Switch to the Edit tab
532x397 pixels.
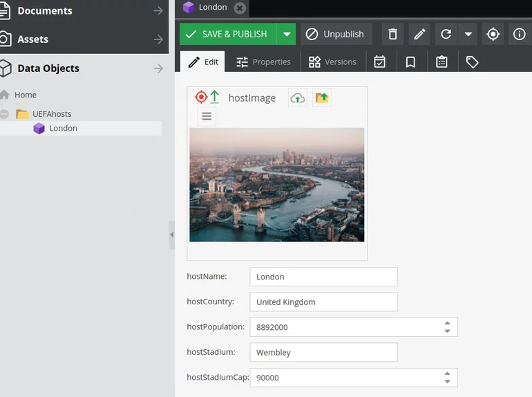pyautogui.click(x=202, y=62)
